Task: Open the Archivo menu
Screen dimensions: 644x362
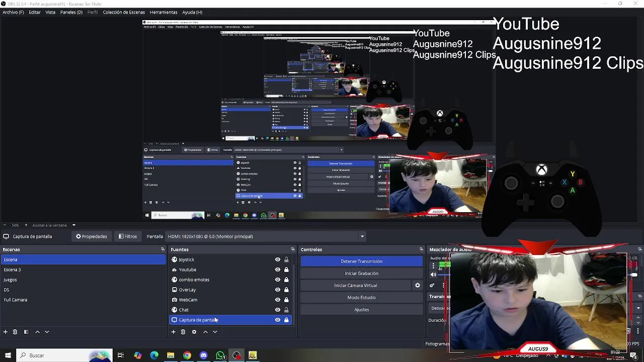Action: coord(13,12)
